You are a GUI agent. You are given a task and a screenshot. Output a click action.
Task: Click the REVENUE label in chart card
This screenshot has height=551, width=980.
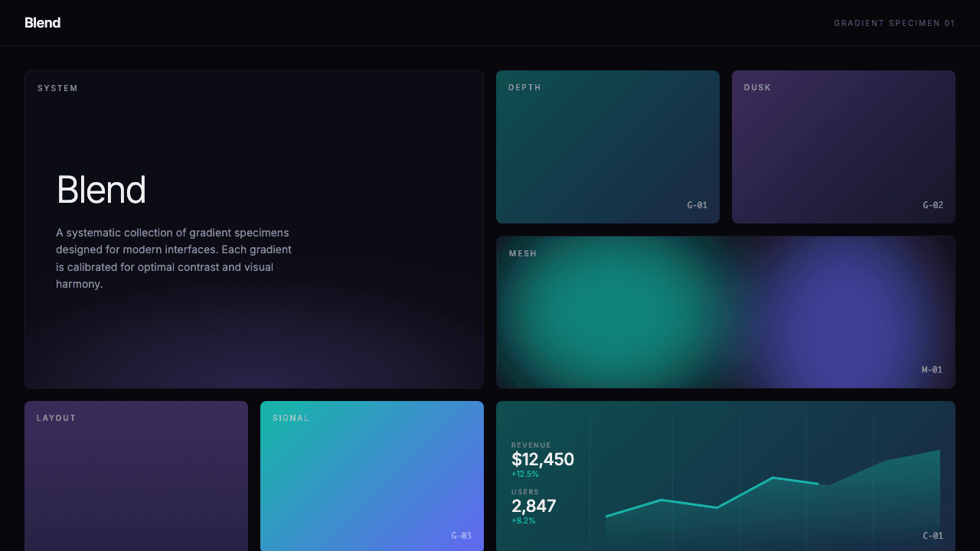pos(531,445)
